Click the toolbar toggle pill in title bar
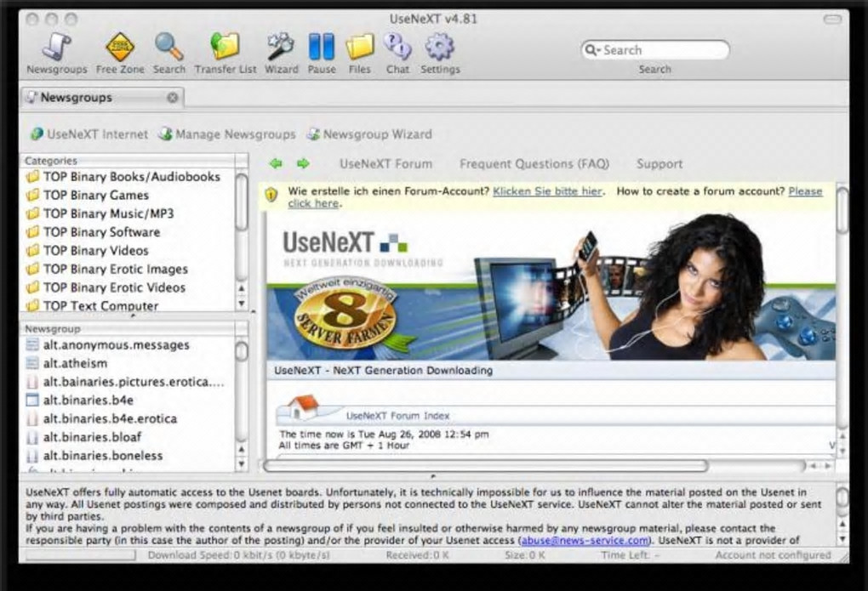Image resolution: width=868 pixels, height=591 pixels. coord(832,20)
